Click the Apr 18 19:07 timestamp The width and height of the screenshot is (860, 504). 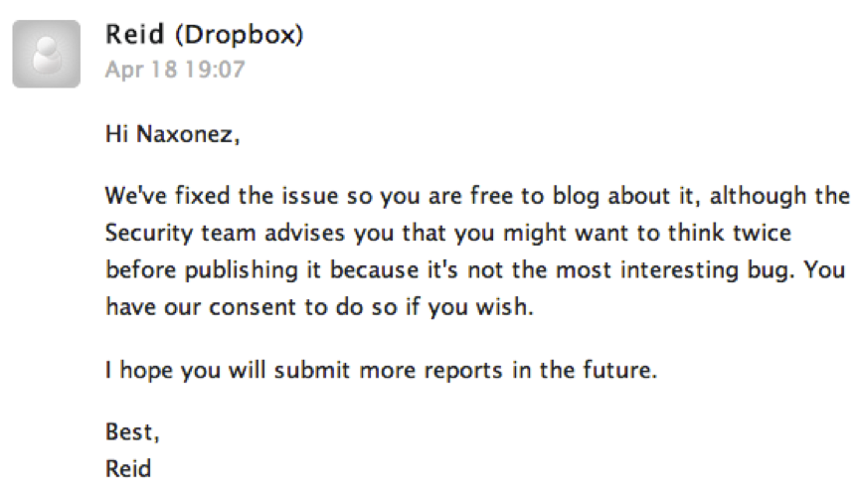click(175, 70)
